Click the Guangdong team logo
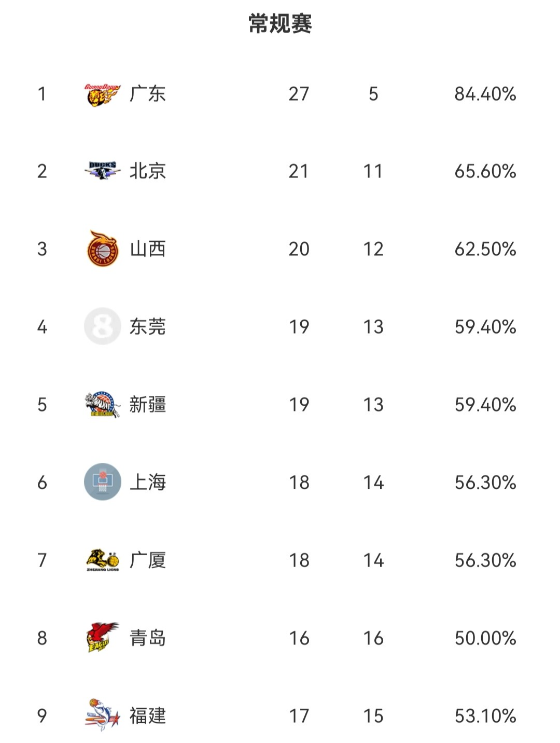The image size is (560, 743). click(x=102, y=94)
